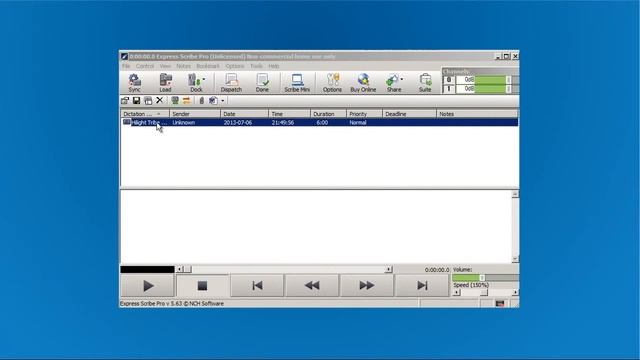Open the Tools menu
This screenshot has height=360, width=640.
256,66
